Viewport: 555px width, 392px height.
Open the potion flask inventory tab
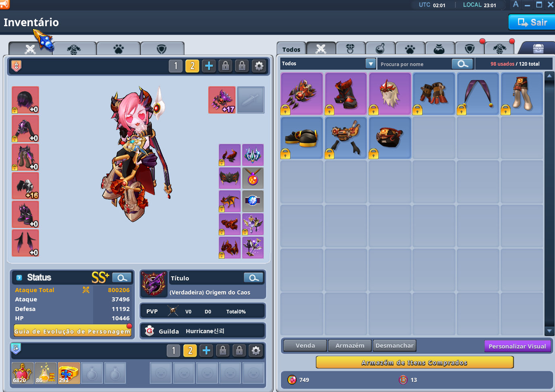380,49
